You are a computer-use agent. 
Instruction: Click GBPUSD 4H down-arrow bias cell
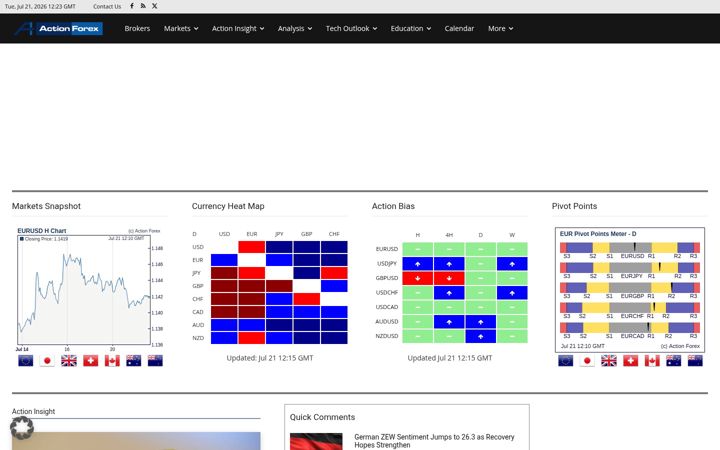tap(449, 278)
